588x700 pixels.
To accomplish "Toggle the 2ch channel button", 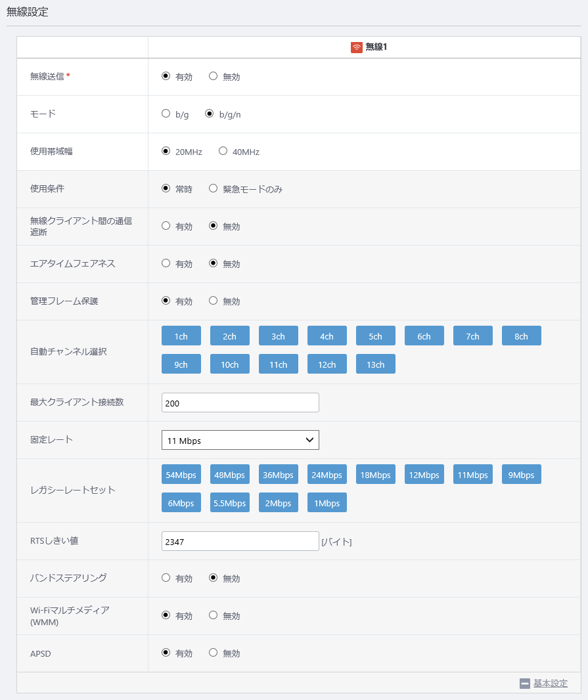I will coord(230,336).
